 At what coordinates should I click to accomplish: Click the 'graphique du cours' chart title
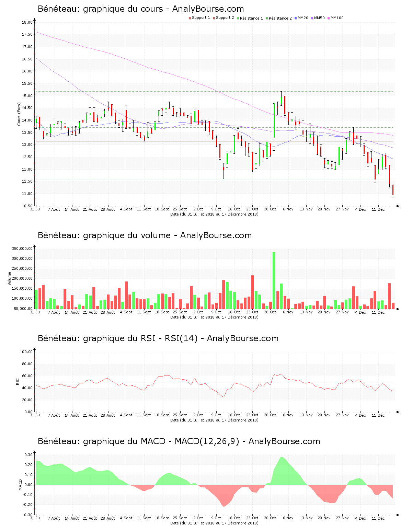point(141,9)
